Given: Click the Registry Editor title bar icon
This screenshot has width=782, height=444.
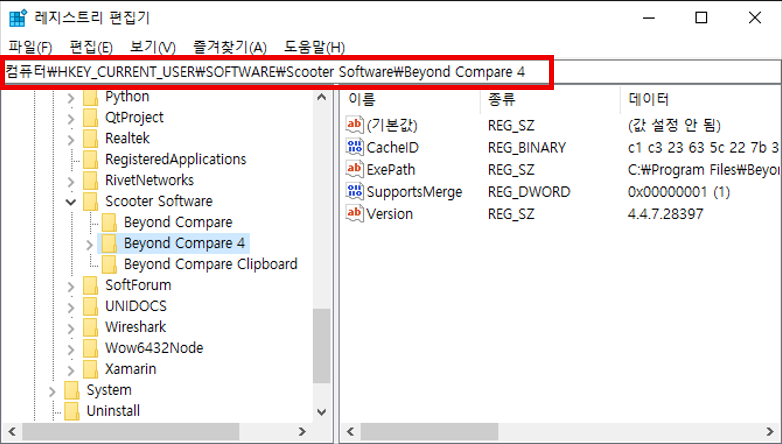Looking at the screenshot, I should point(17,18).
